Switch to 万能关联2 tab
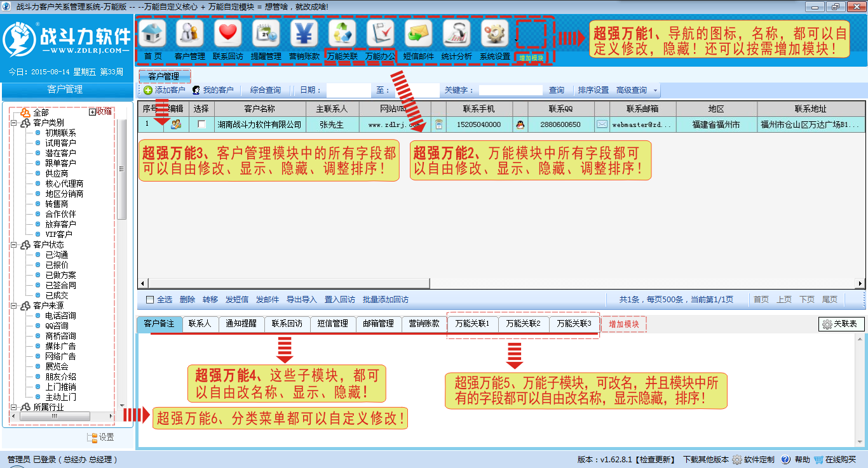The height and width of the screenshot is (468, 868). coord(524,324)
